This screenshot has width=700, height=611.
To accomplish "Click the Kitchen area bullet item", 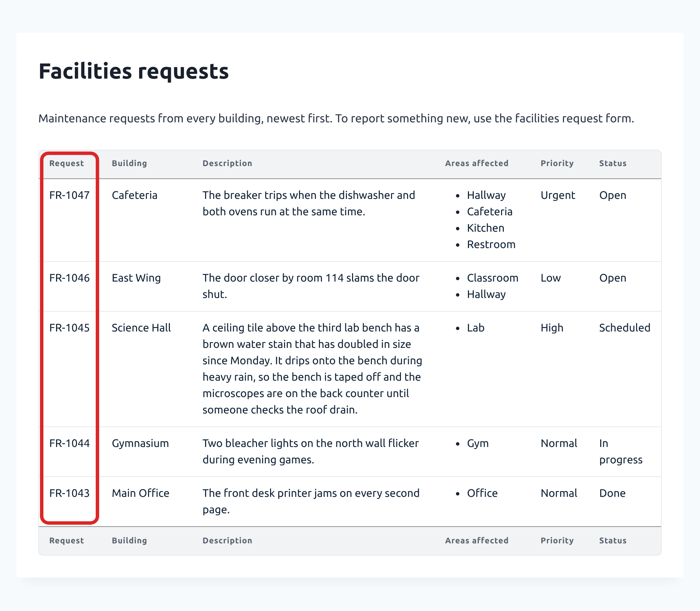I will [x=486, y=228].
